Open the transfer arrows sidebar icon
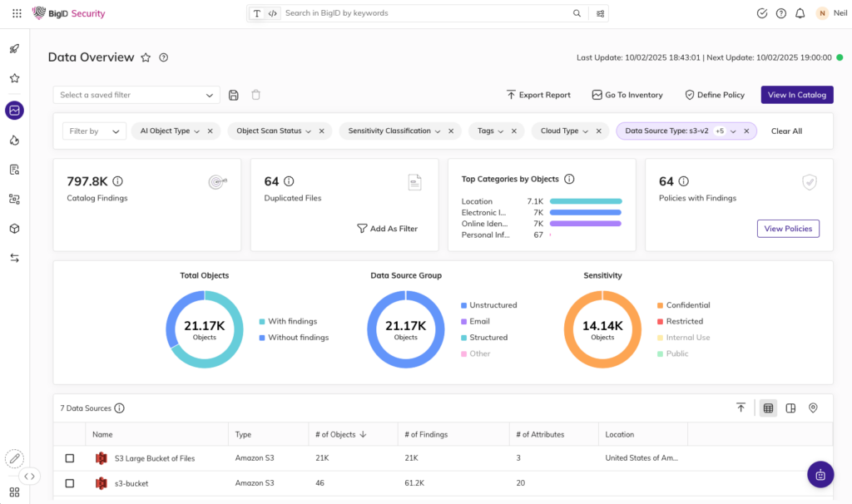This screenshot has width=852, height=504. [x=15, y=258]
